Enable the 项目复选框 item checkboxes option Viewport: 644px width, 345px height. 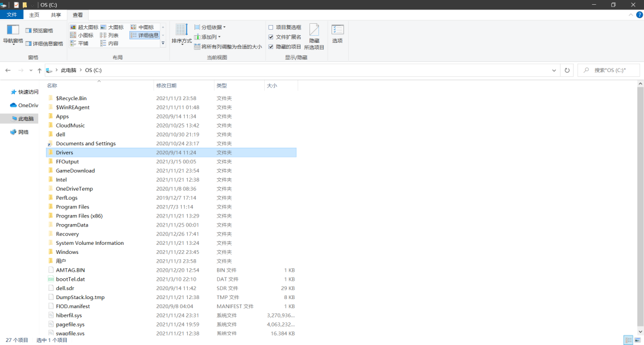coord(271,27)
